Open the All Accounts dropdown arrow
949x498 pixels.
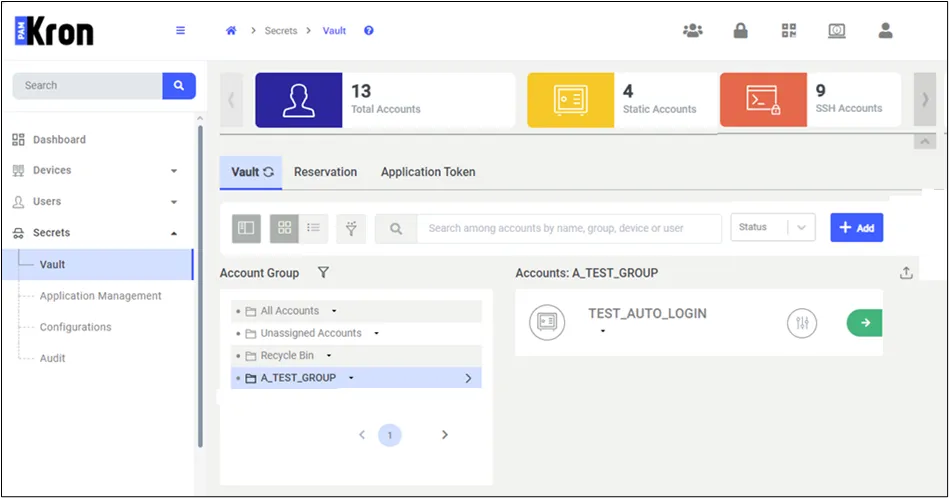coord(334,311)
